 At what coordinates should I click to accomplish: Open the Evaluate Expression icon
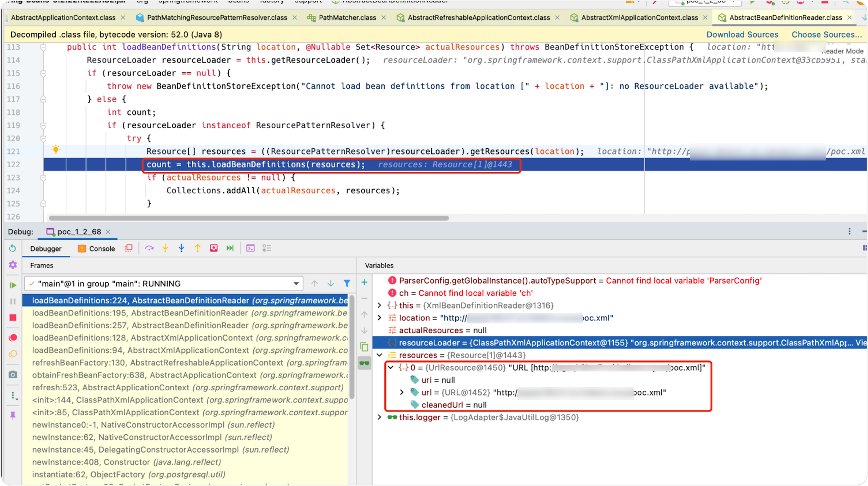250,248
